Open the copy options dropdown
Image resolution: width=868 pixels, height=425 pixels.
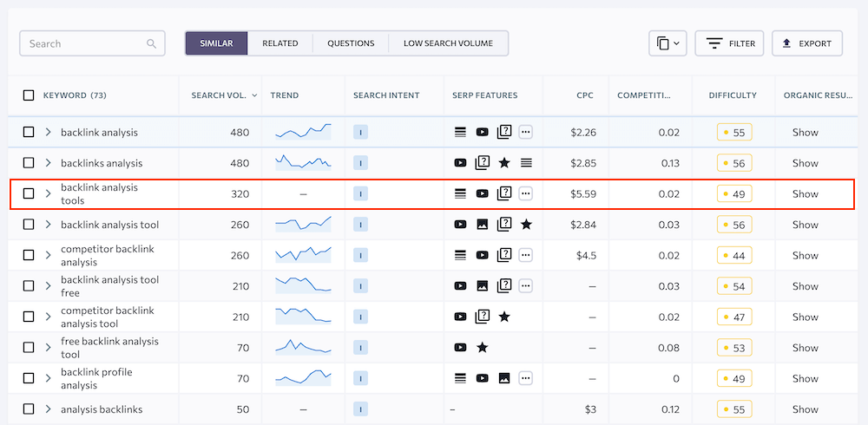coord(667,43)
